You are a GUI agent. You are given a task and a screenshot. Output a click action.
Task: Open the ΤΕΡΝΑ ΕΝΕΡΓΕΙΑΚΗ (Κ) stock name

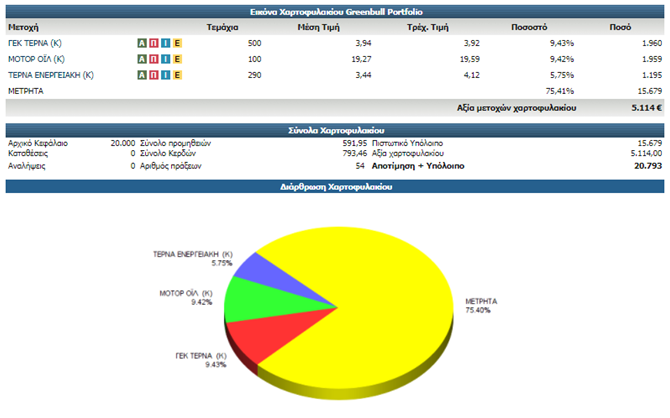(x=51, y=75)
